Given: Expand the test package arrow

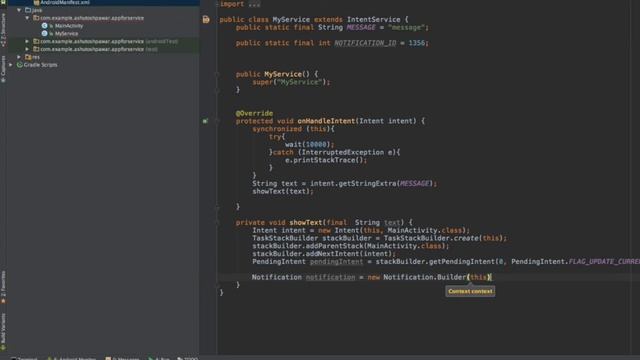Looking at the screenshot, I should pos(27,49).
